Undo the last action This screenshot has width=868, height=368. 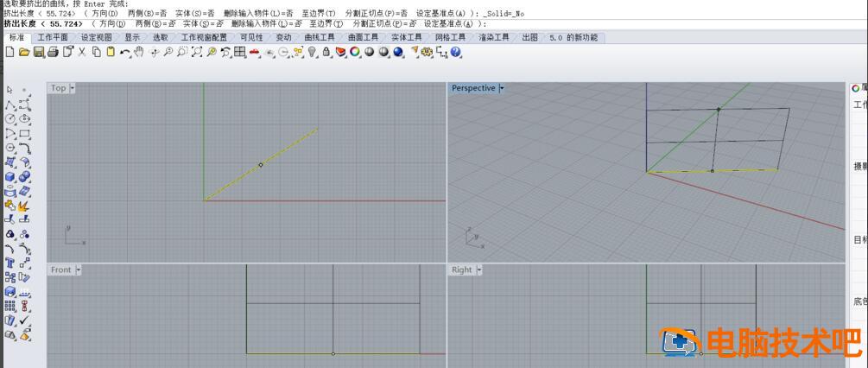click(125, 52)
